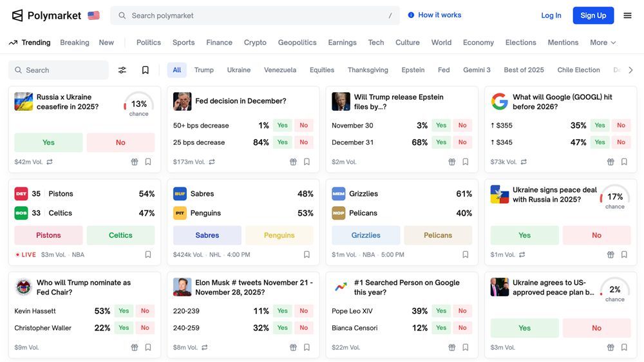Screen dimensions: 644x362
Task: Click the Polymarket logo icon
Action: 17,15
